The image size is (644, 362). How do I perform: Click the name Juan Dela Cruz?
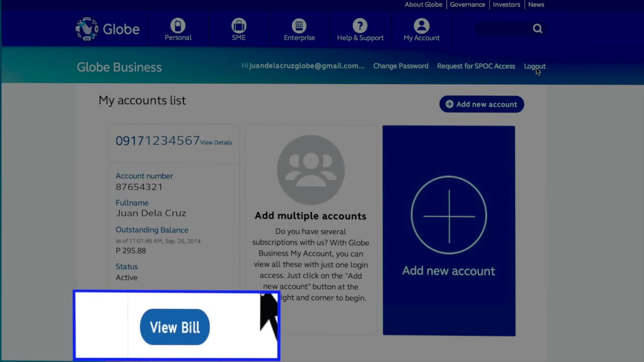point(151,213)
